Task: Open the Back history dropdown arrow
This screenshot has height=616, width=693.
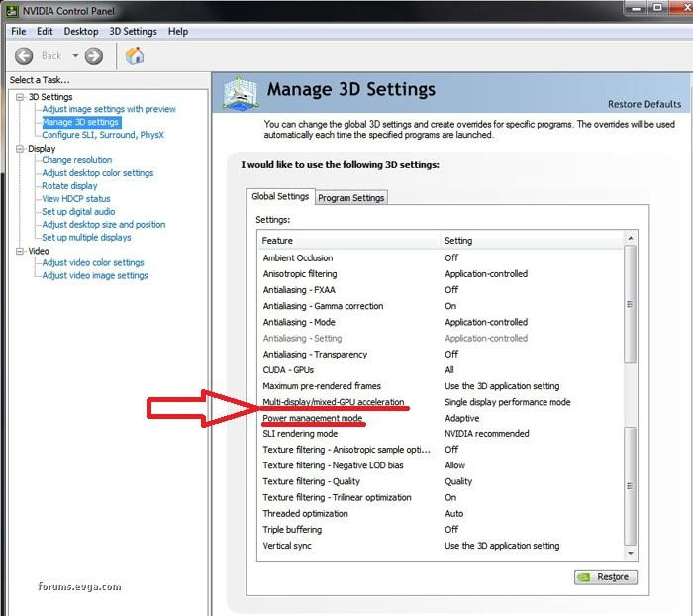Action: pyautogui.click(x=75, y=56)
